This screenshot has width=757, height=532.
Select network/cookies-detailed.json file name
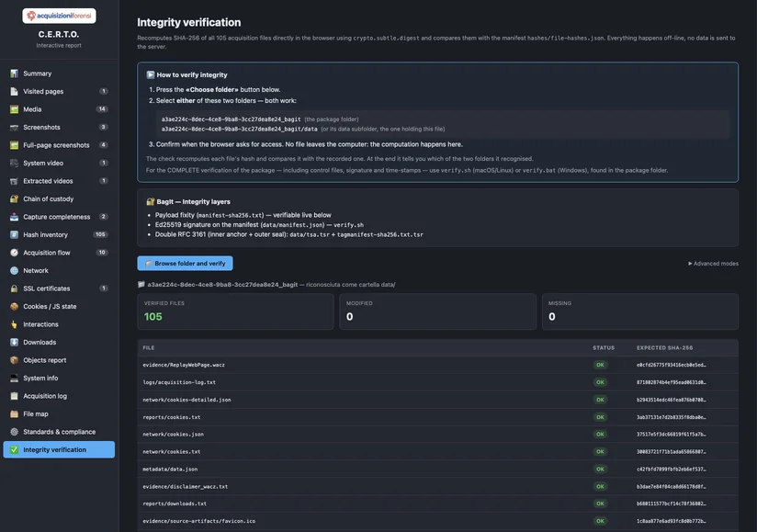[x=186, y=400]
